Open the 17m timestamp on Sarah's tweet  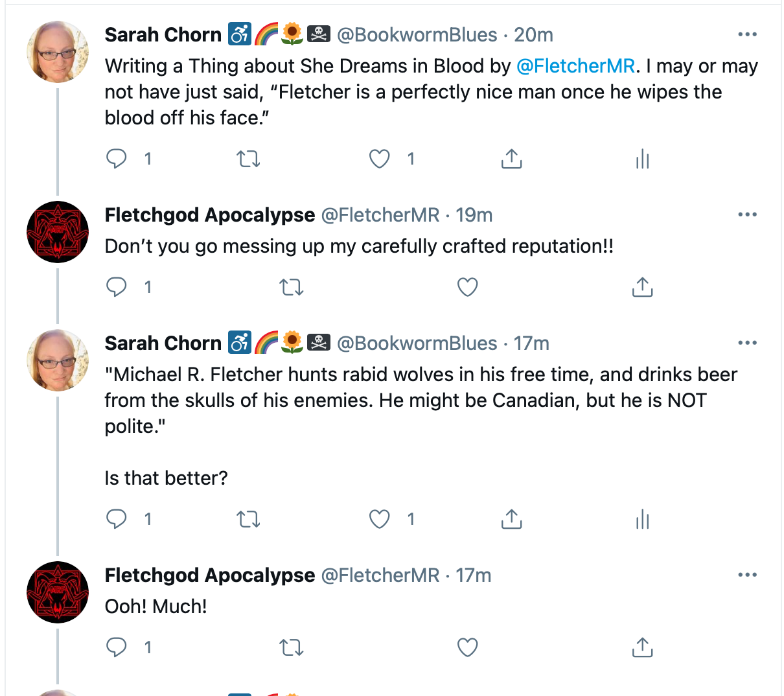click(x=531, y=343)
